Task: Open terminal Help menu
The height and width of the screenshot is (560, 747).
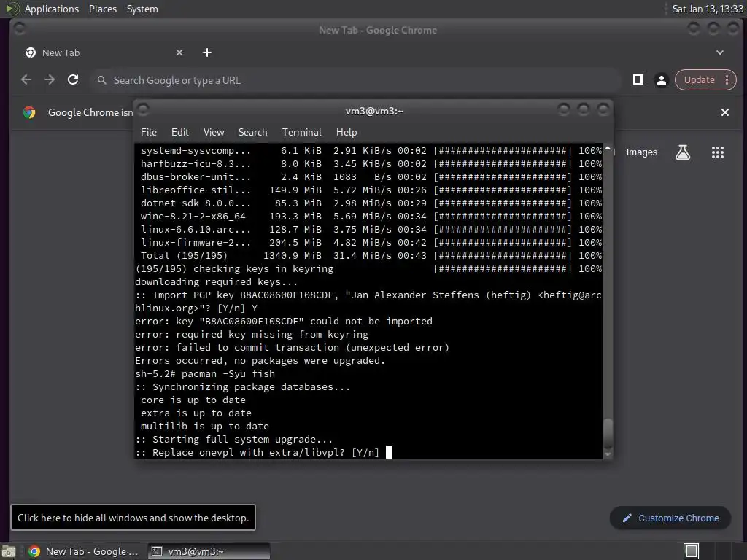Action: click(347, 133)
